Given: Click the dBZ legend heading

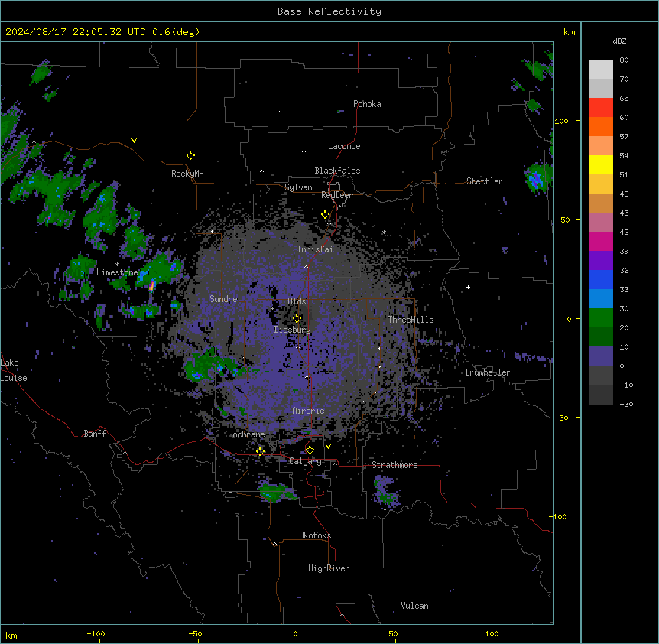Looking at the screenshot, I should click(x=619, y=41).
